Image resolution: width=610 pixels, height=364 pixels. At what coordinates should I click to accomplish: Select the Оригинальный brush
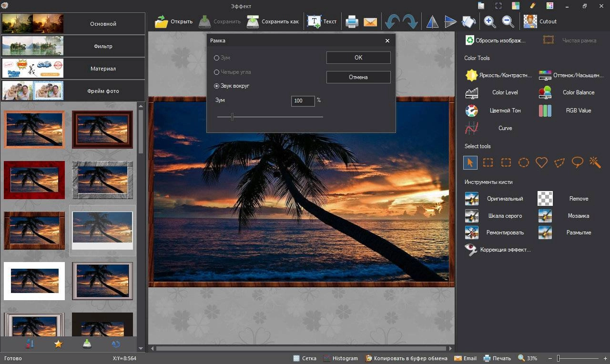[494, 199]
